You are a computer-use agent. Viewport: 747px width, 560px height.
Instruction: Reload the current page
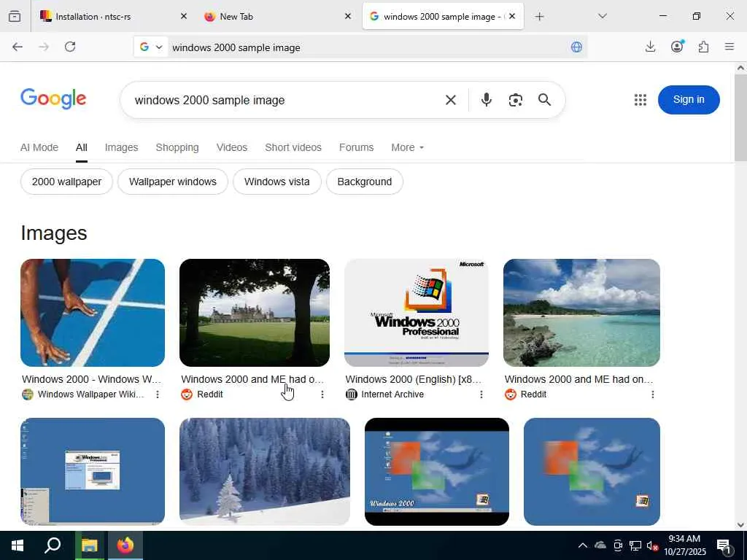click(70, 47)
